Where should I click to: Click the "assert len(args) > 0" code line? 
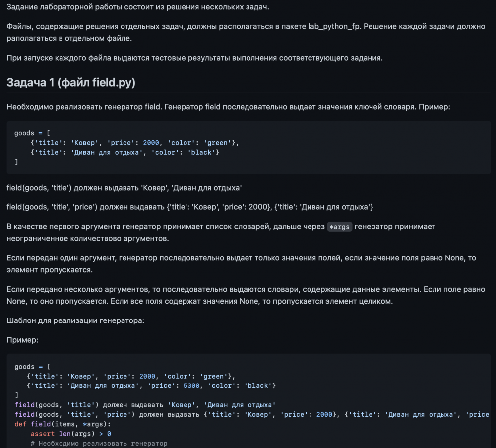pos(70,433)
